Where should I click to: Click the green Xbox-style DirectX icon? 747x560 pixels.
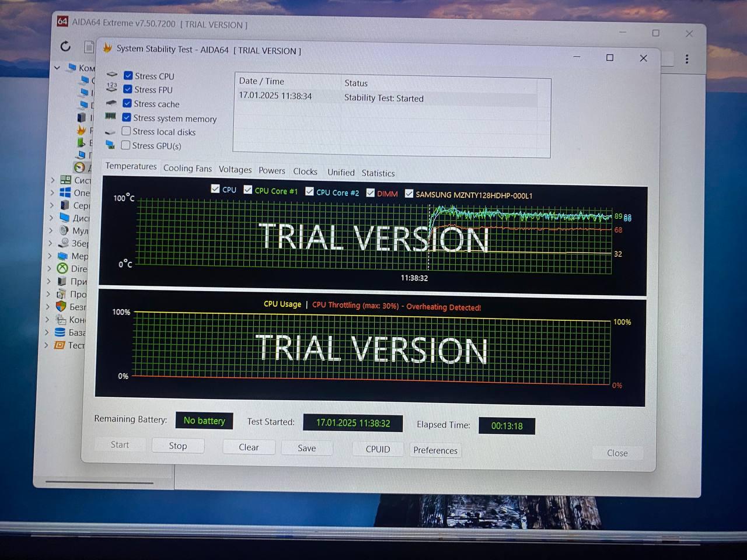62,268
